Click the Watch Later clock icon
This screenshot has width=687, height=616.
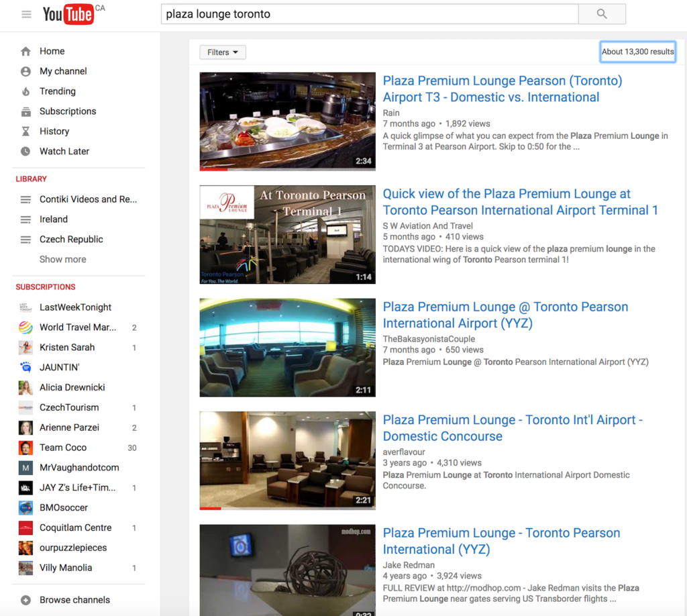[26, 152]
